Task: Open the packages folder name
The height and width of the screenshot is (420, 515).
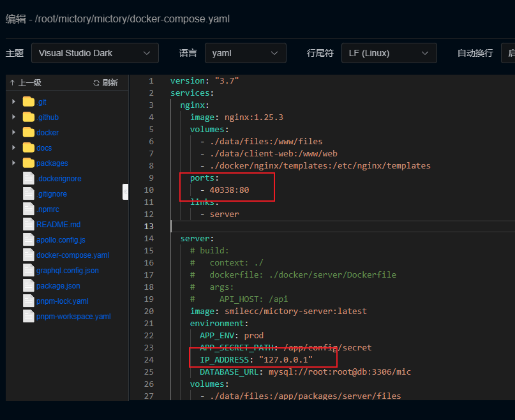Action: pos(52,163)
